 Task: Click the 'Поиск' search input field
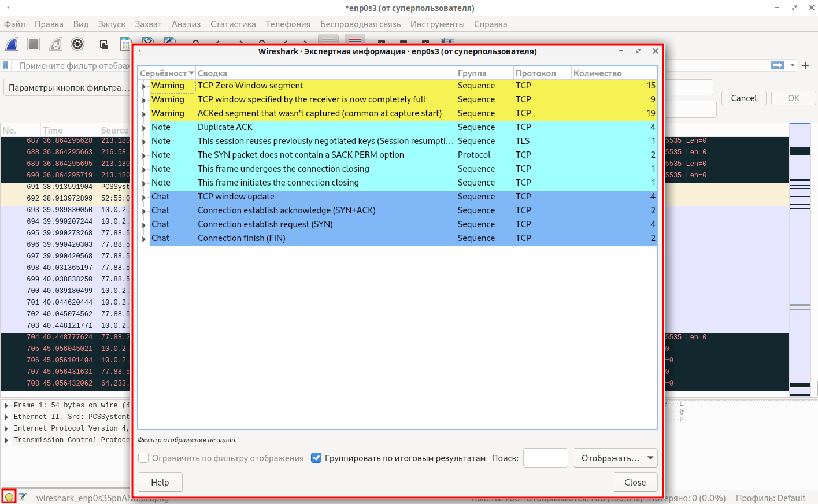tap(545, 458)
